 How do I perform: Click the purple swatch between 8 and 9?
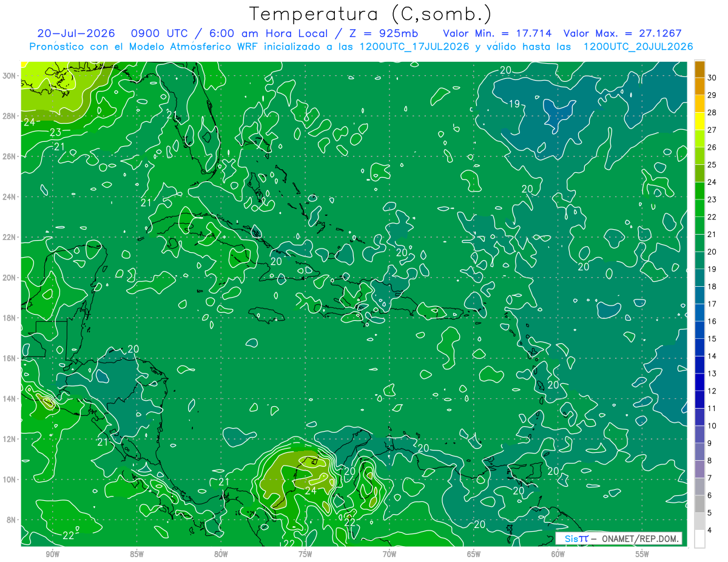coord(699,452)
